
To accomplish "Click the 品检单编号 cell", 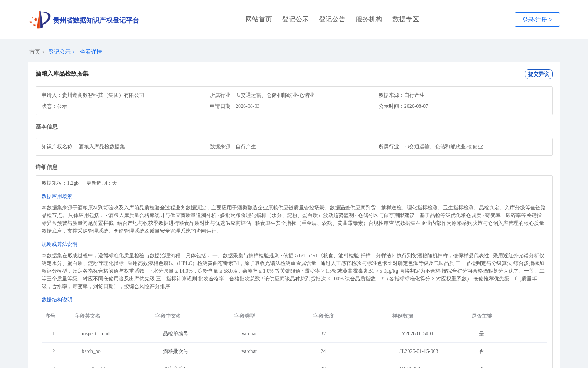I will tap(176, 333).
